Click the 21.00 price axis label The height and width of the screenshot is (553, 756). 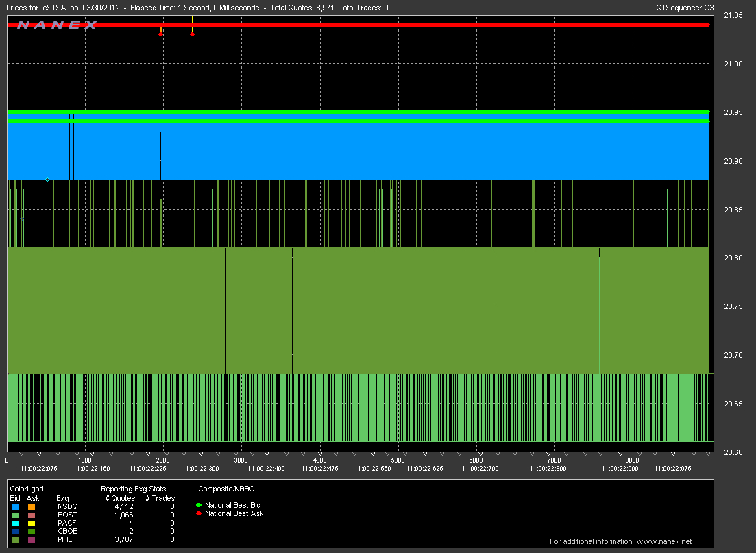tap(733, 64)
